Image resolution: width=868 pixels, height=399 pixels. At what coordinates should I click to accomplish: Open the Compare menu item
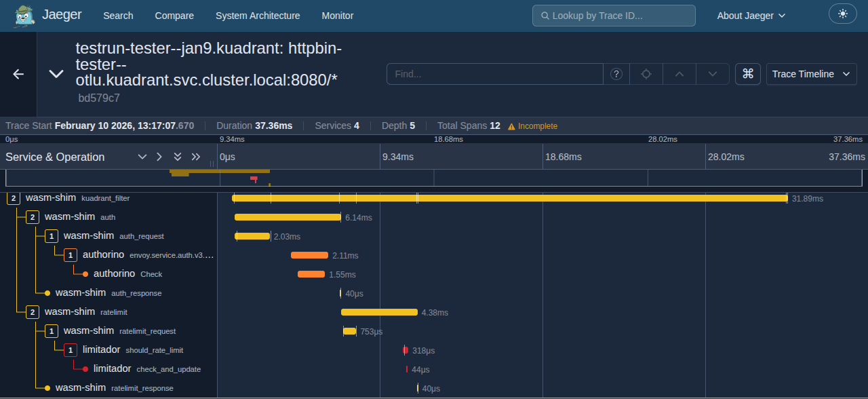tap(174, 16)
